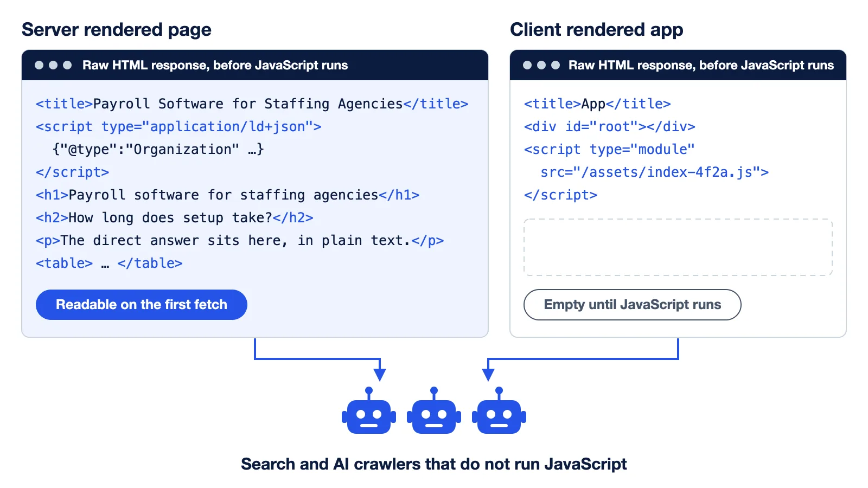868x488 pixels.
Task: Click the 'Empty until JavaScript runs' pill
Action: pos(633,305)
